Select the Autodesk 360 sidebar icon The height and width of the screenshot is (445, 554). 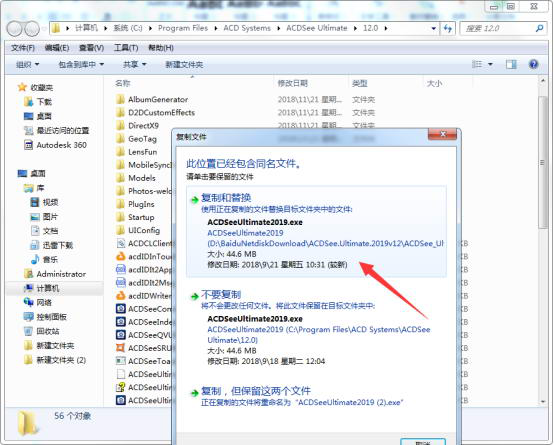coord(28,145)
